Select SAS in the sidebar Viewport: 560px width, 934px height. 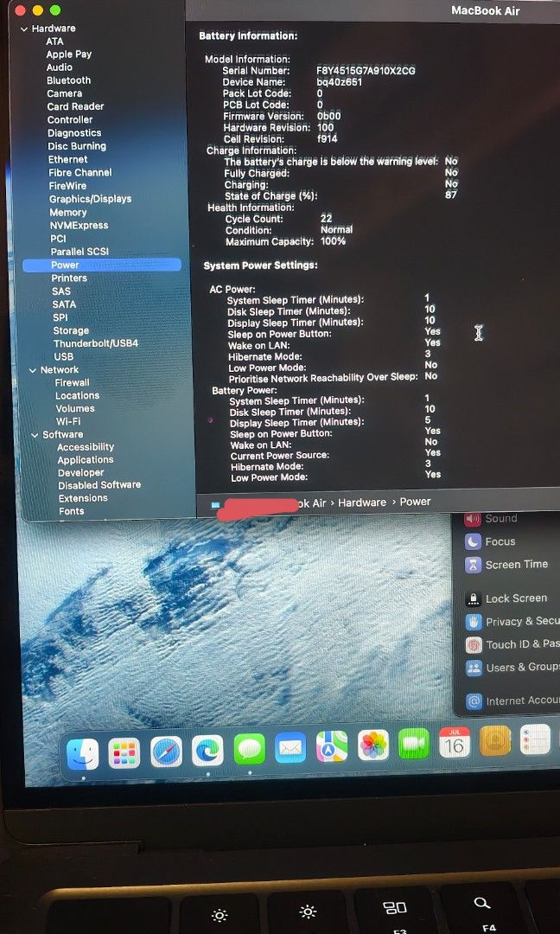(61, 291)
